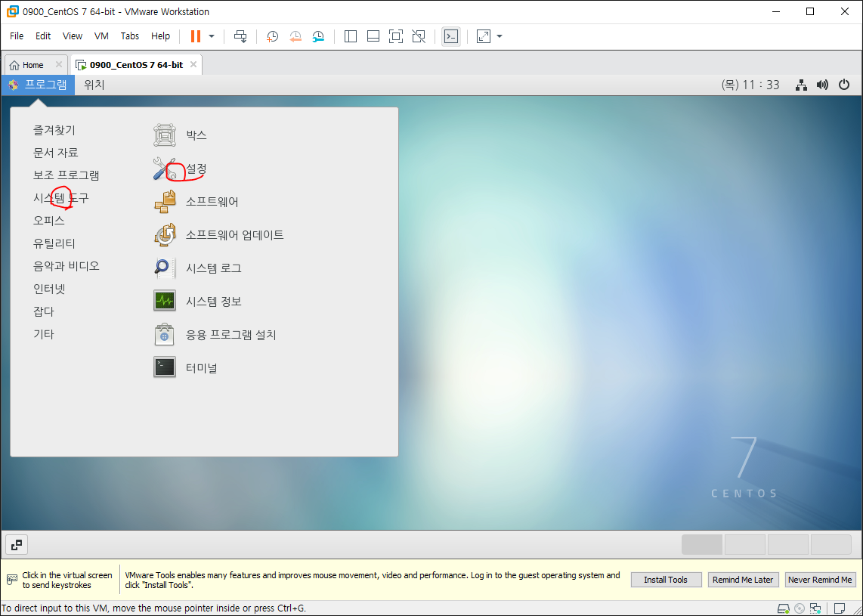Switch to the second workspace box
This screenshot has width=863, height=616.
tap(744, 544)
